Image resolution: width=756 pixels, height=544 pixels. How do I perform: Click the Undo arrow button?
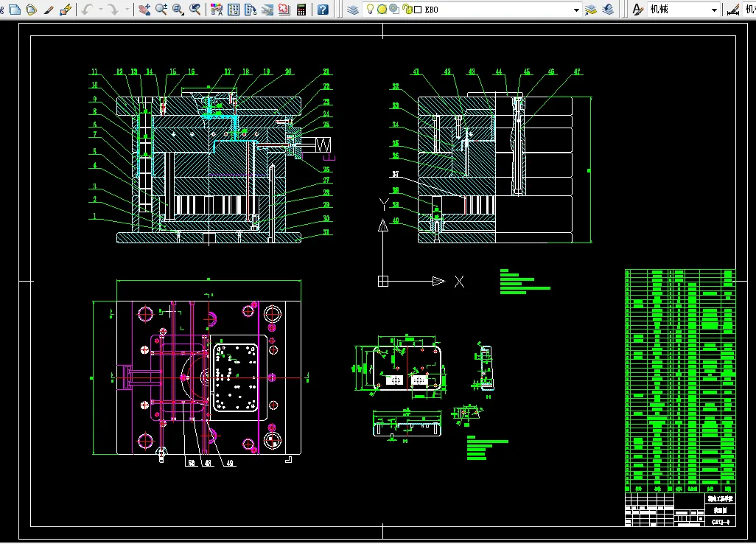tap(87, 9)
